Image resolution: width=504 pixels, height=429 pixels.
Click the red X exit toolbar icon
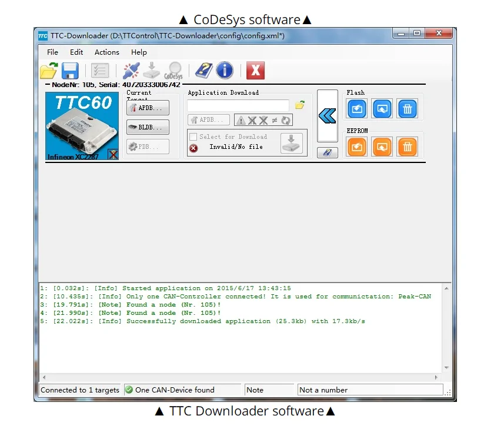pos(256,71)
